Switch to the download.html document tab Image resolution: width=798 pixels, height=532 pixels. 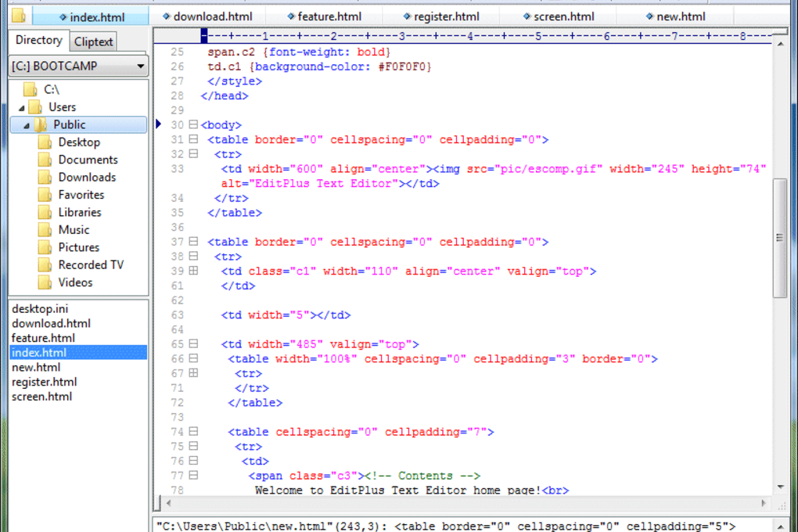click(x=207, y=16)
